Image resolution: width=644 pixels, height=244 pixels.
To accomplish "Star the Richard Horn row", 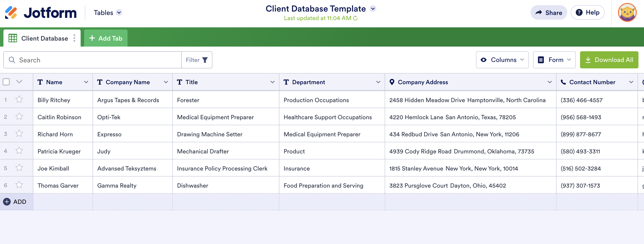I will (19, 134).
